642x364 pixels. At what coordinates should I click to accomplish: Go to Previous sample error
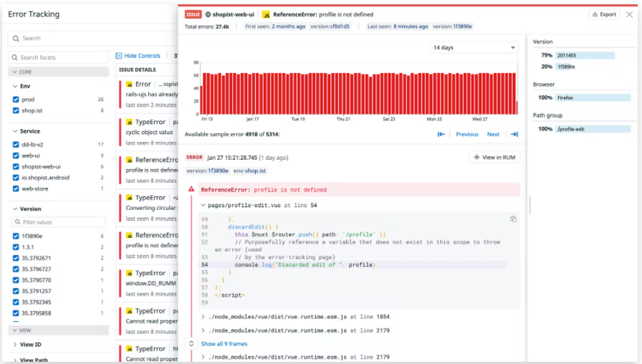click(x=467, y=134)
